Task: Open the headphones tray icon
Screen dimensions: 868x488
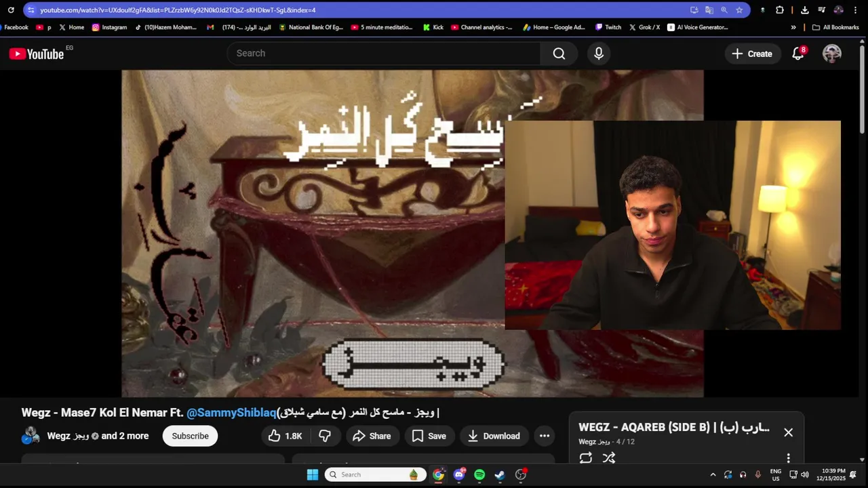Action: point(743,474)
